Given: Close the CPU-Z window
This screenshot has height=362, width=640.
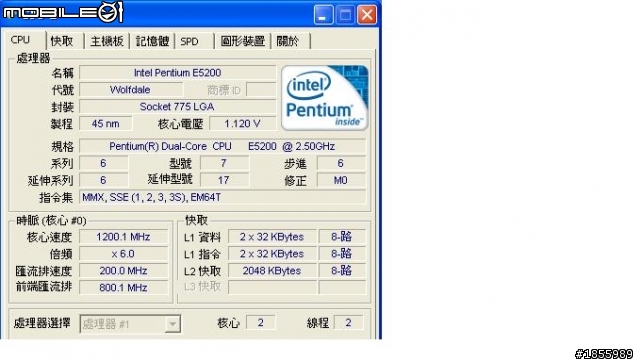Looking at the screenshot, I should pos(367,15).
